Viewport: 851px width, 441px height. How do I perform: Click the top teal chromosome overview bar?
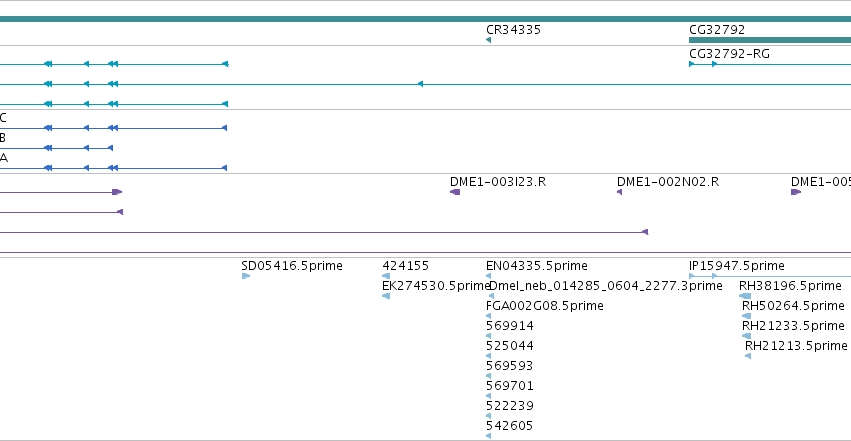click(x=426, y=19)
